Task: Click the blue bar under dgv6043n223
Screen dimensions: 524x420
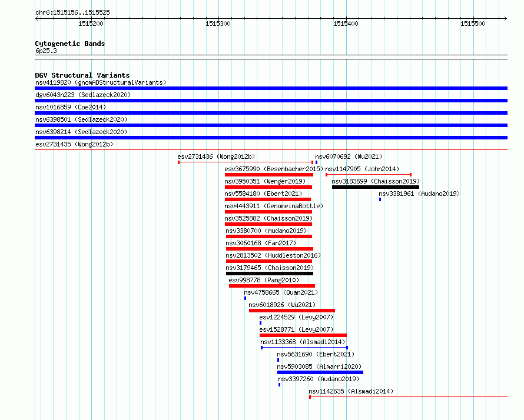Action: point(271,101)
